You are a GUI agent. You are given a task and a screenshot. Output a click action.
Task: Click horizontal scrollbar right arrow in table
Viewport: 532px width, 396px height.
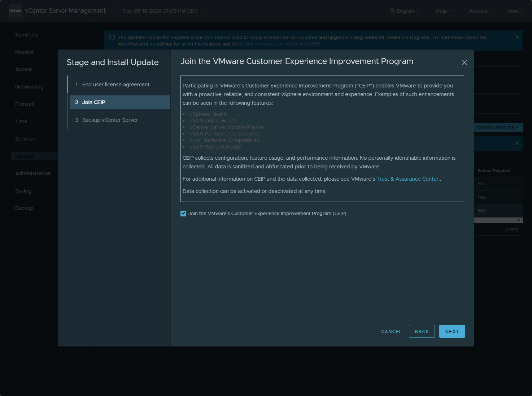[x=519, y=220]
